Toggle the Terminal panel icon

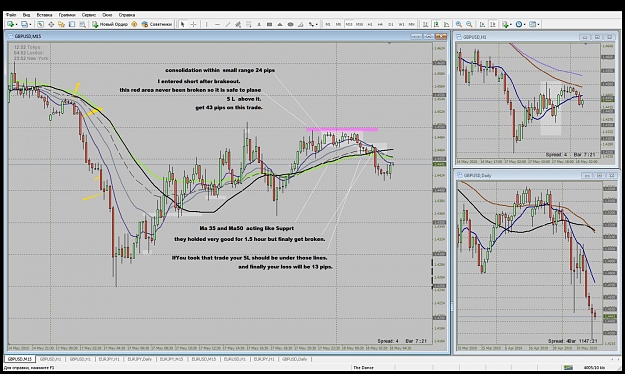(x=72, y=24)
